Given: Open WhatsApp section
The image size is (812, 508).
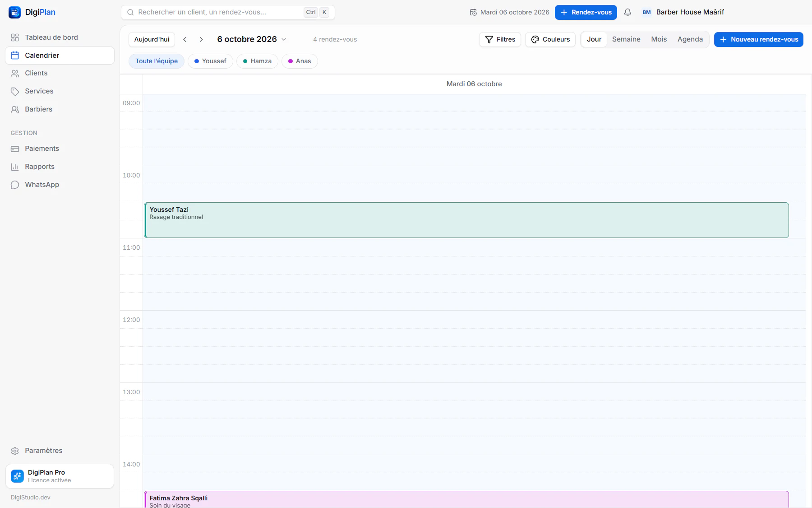Looking at the screenshot, I should [60, 185].
